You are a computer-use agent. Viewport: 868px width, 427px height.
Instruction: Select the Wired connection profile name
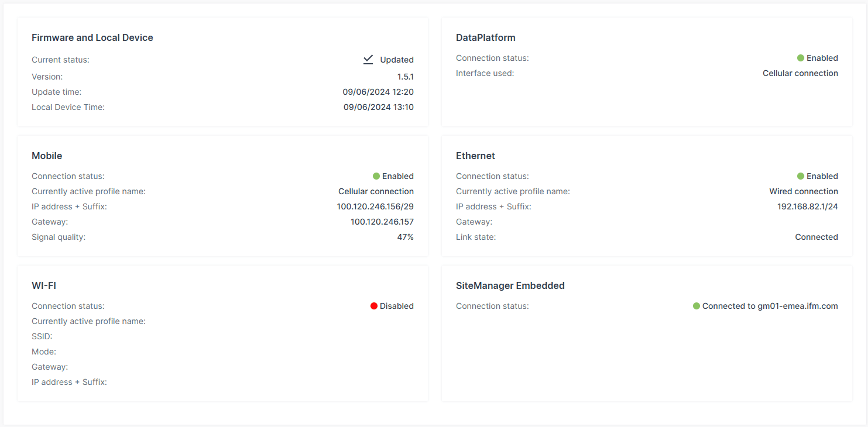click(x=803, y=191)
